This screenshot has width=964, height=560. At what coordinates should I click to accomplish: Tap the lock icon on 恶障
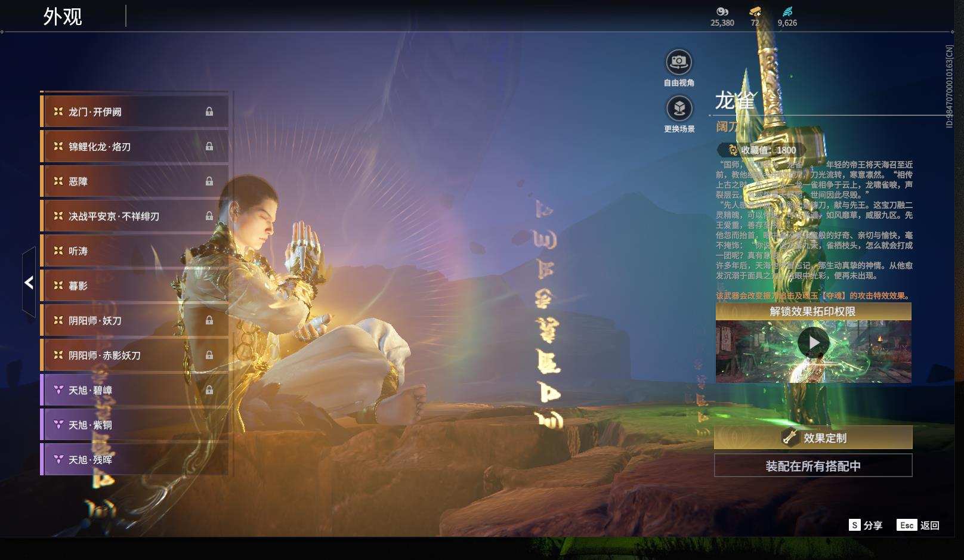209,181
